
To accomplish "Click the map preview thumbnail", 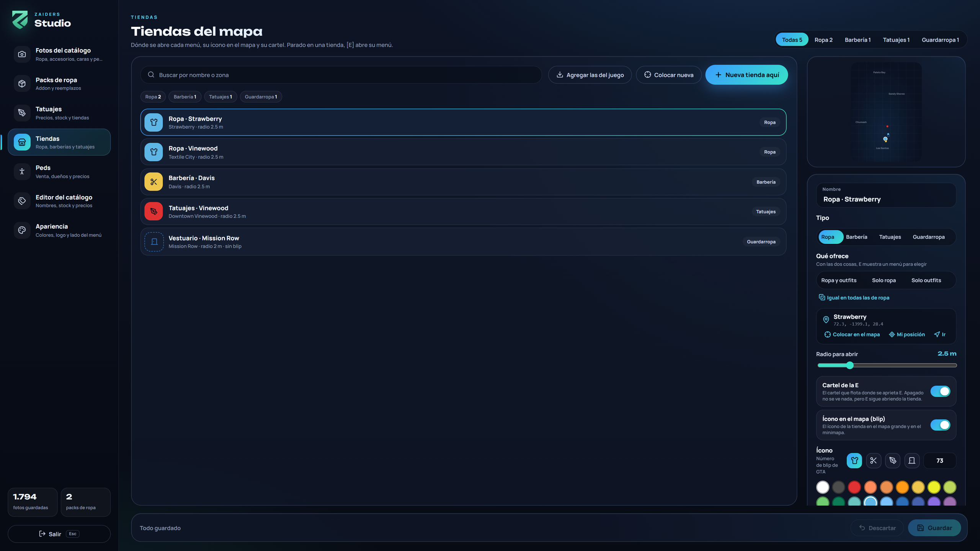I will point(886,112).
